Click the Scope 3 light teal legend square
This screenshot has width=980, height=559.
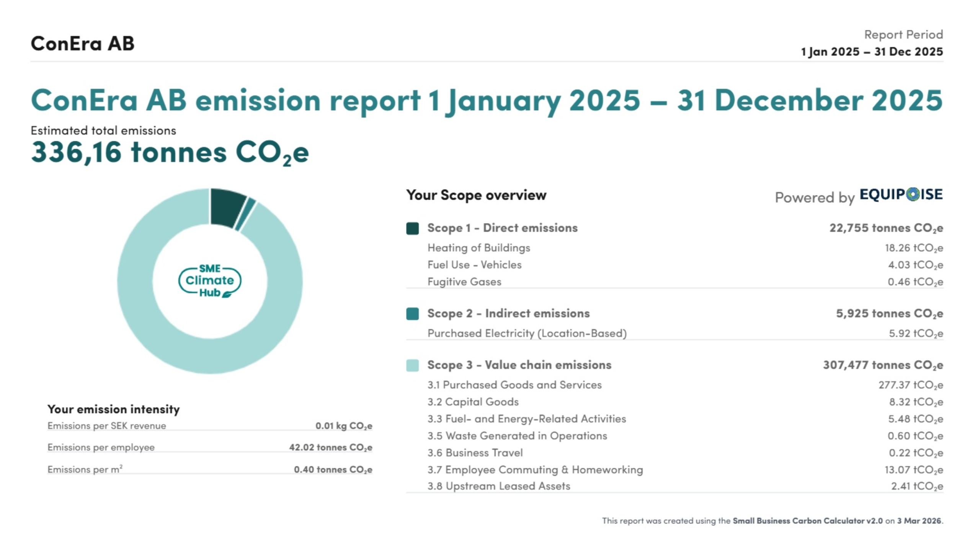(x=412, y=365)
